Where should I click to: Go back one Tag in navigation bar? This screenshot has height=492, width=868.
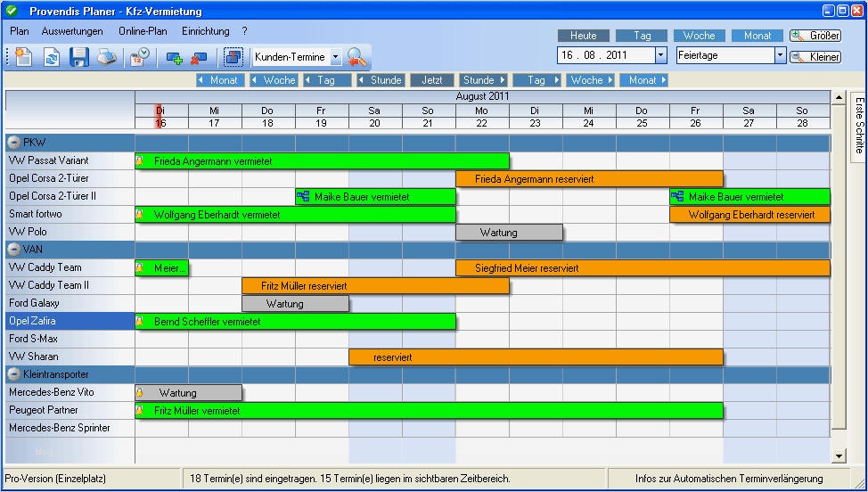click(327, 80)
